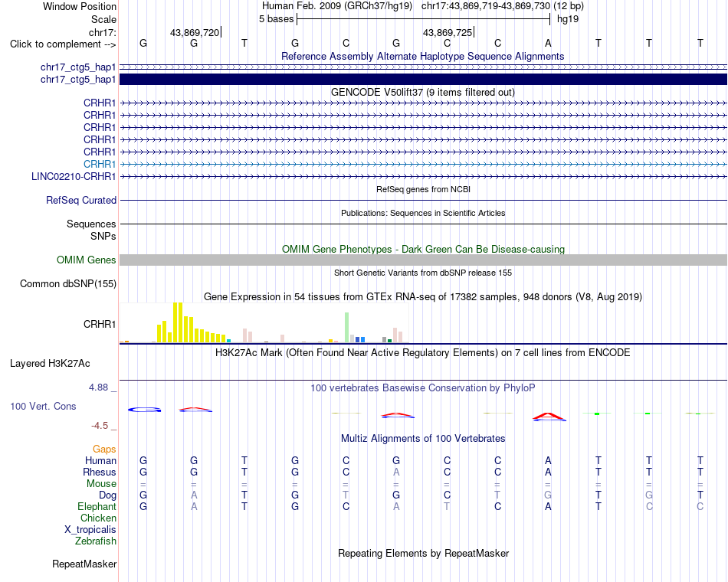Open the first chr17_ctg5_hap1 track label

[x=78, y=67]
